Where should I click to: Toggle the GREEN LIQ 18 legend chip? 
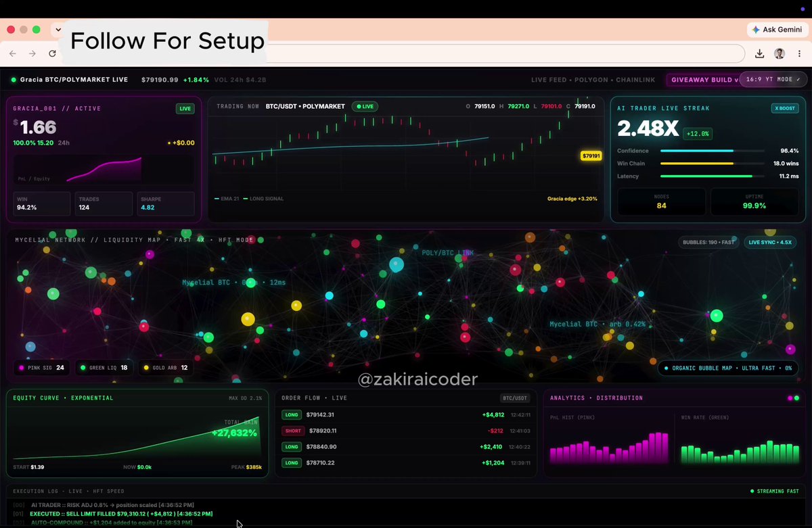(x=104, y=368)
